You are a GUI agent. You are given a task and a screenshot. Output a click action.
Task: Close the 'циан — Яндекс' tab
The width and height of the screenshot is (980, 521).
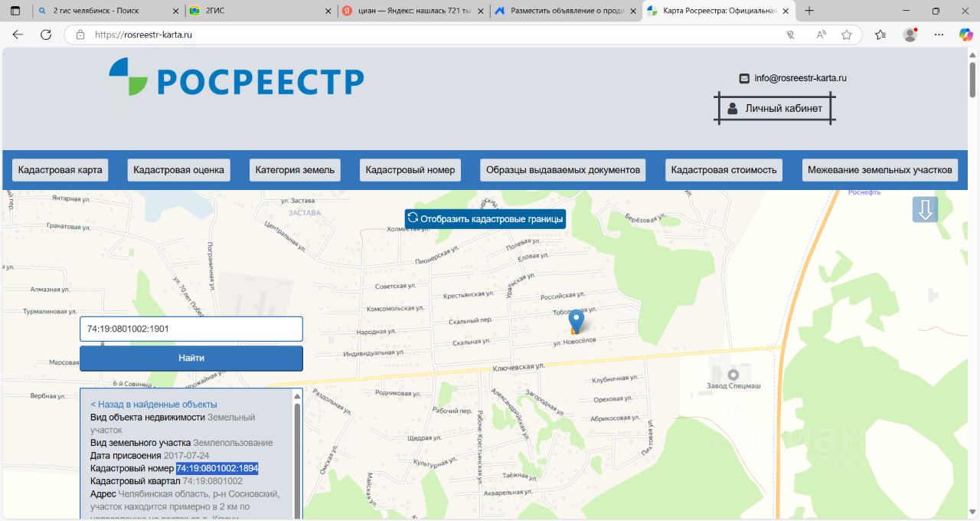[481, 11]
